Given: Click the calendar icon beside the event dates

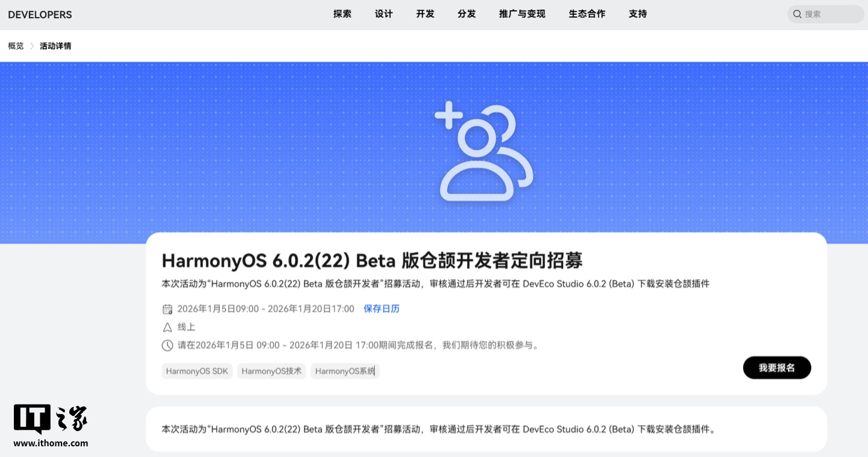Looking at the screenshot, I should click(x=168, y=309).
